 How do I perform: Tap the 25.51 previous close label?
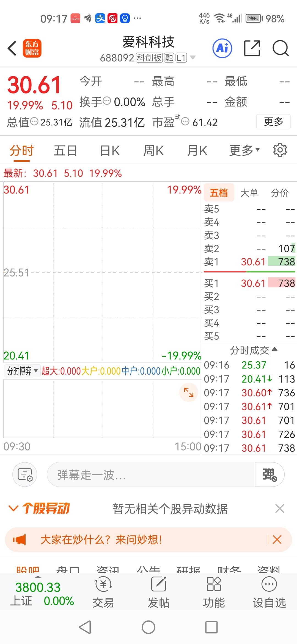(x=16, y=273)
